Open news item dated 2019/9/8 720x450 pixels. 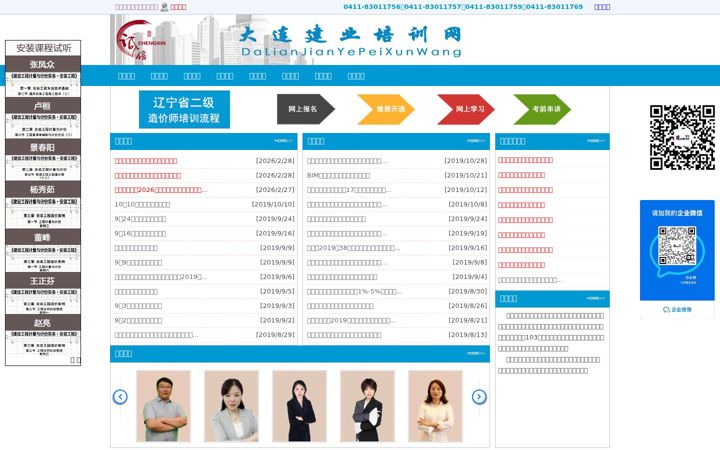click(347, 263)
